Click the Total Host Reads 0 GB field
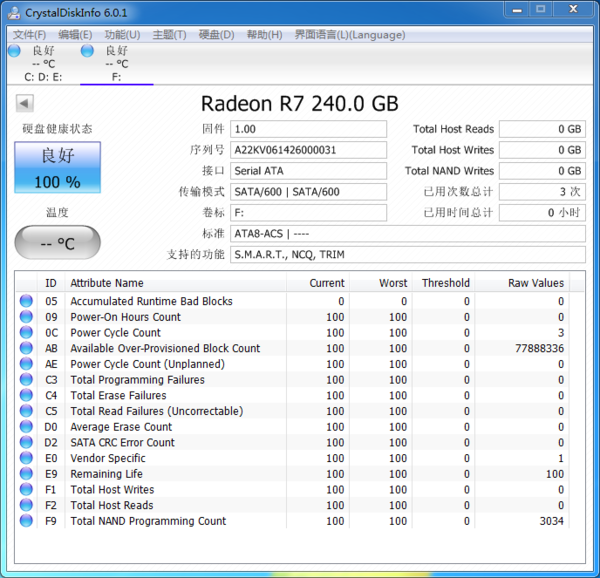 click(542, 129)
